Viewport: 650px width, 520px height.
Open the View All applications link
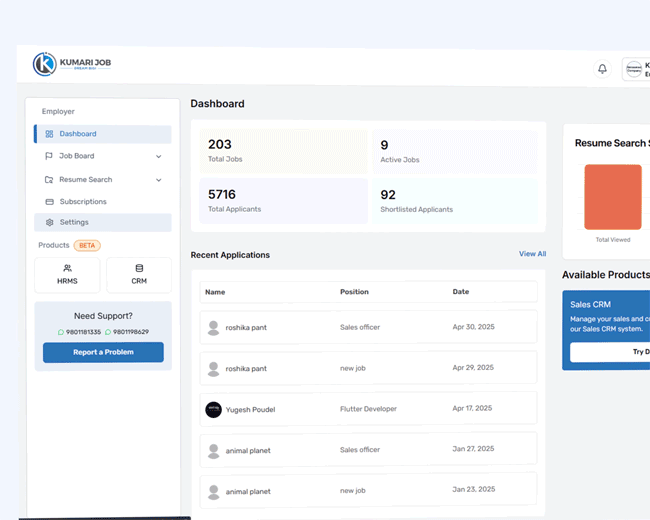[532, 254]
